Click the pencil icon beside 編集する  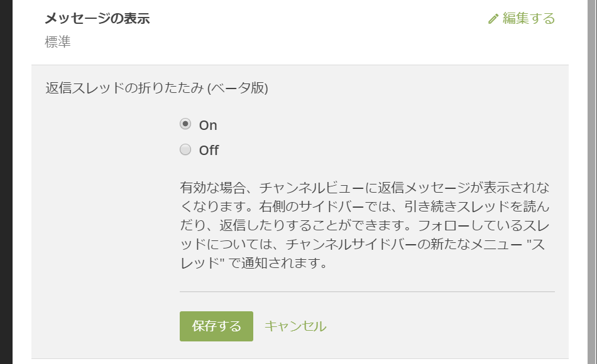coord(493,19)
